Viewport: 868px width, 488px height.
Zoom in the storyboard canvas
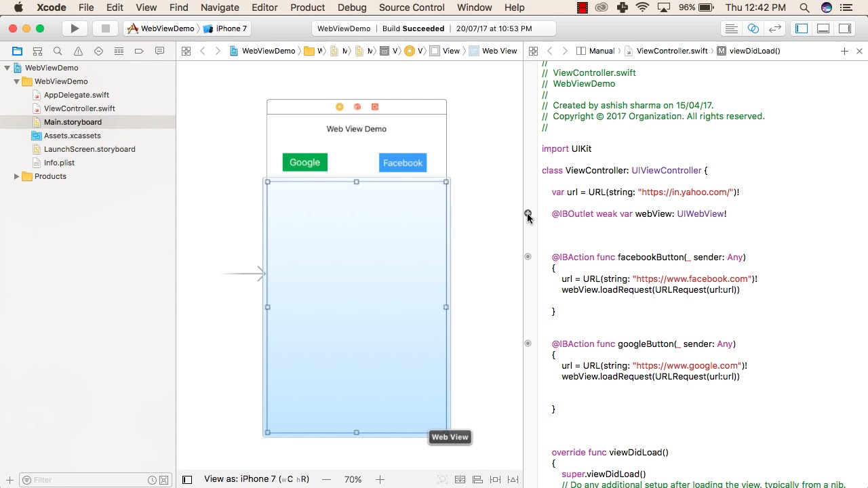[x=380, y=479]
